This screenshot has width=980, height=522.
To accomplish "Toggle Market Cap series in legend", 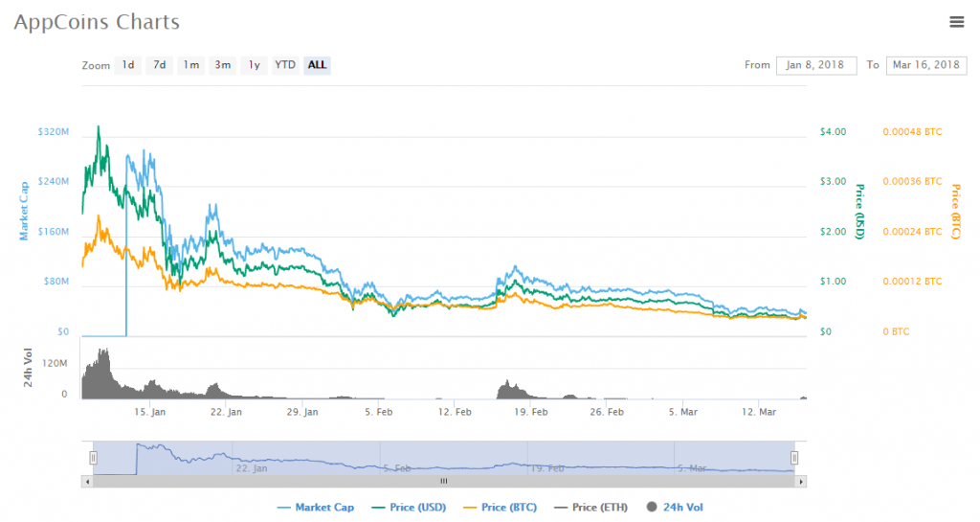I will [316, 507].
